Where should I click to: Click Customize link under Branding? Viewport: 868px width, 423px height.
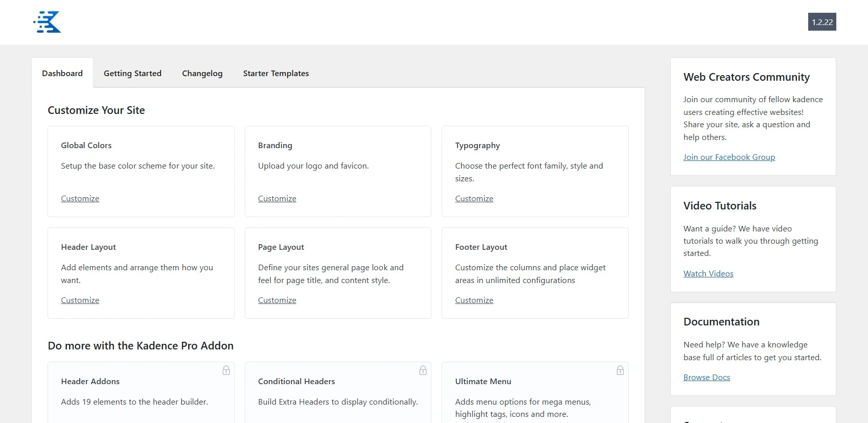[x=277, y=198]
